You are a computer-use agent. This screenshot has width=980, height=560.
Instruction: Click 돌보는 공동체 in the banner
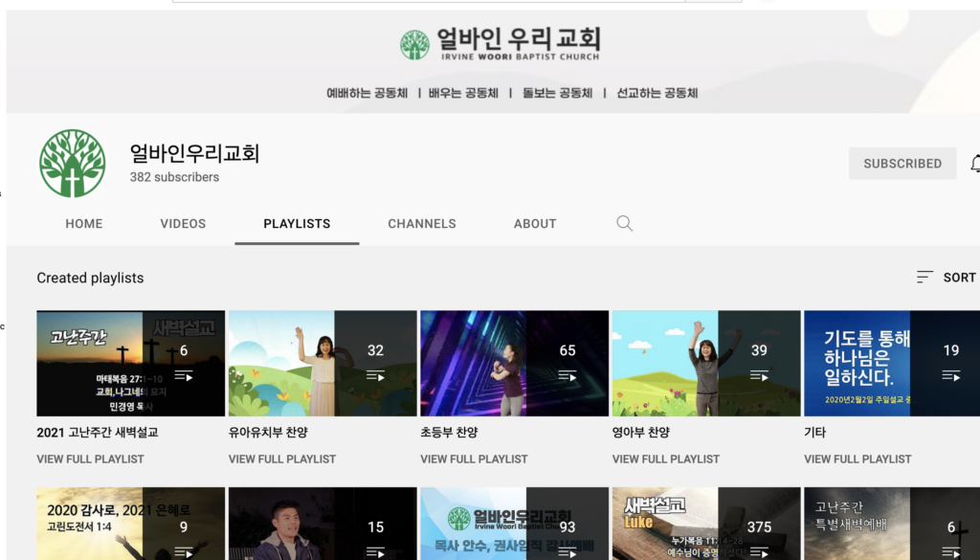pos(558,93)
